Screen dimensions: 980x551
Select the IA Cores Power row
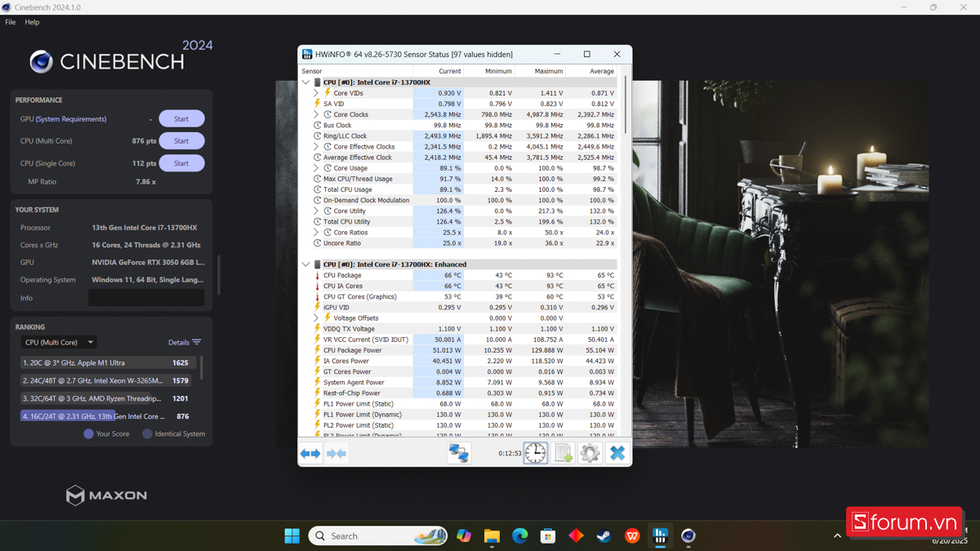(x=458, y=361)
